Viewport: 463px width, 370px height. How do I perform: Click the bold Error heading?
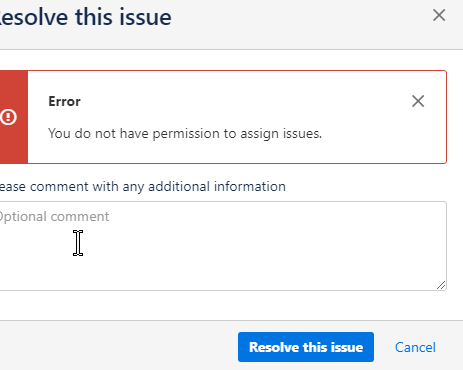tap(64, 101)
